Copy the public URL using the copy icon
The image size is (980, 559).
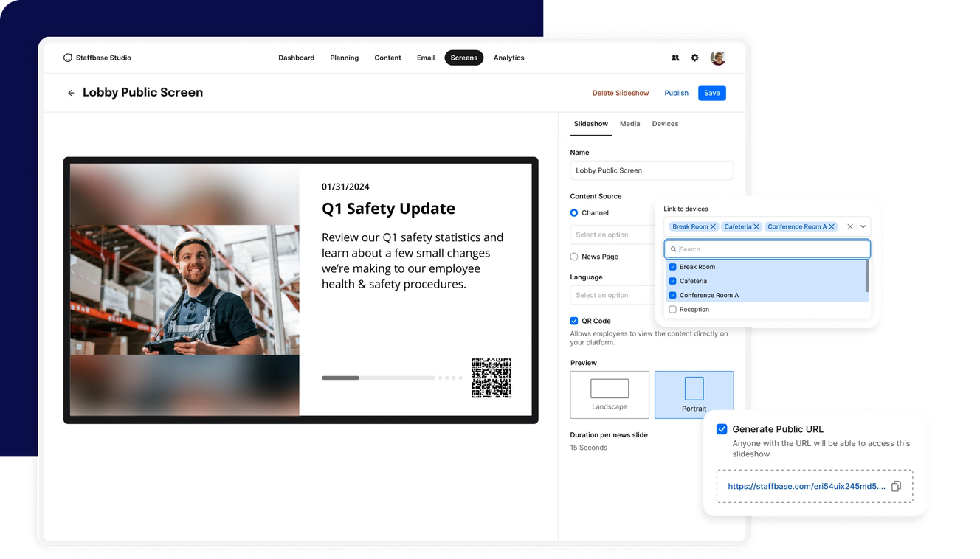tap(896, 486)
